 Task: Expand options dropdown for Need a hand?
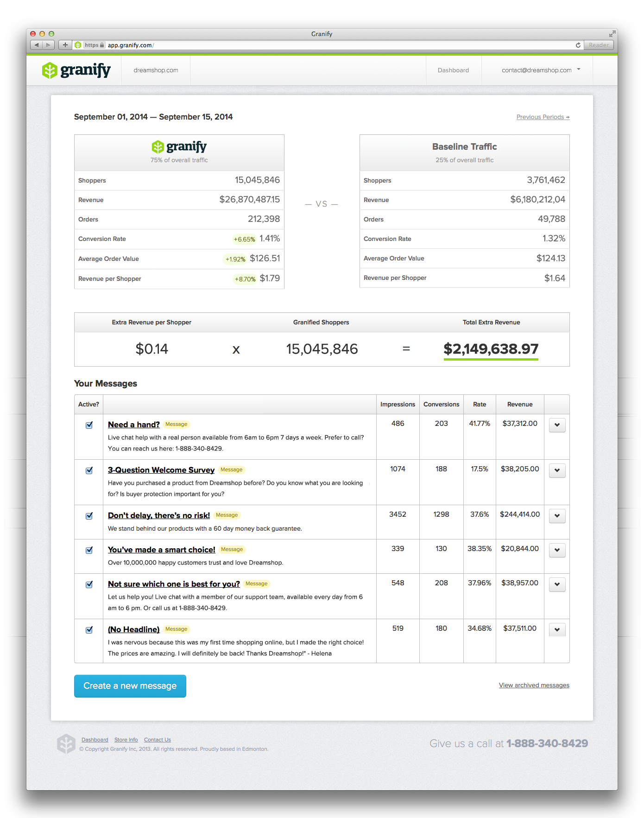click(557, 425)
